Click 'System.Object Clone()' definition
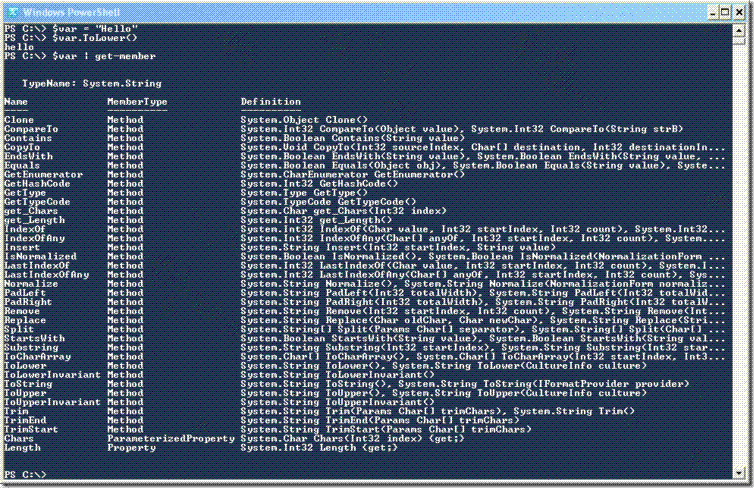Image resolution: width=754 pixels, height=488 pixels. (304, 120)
